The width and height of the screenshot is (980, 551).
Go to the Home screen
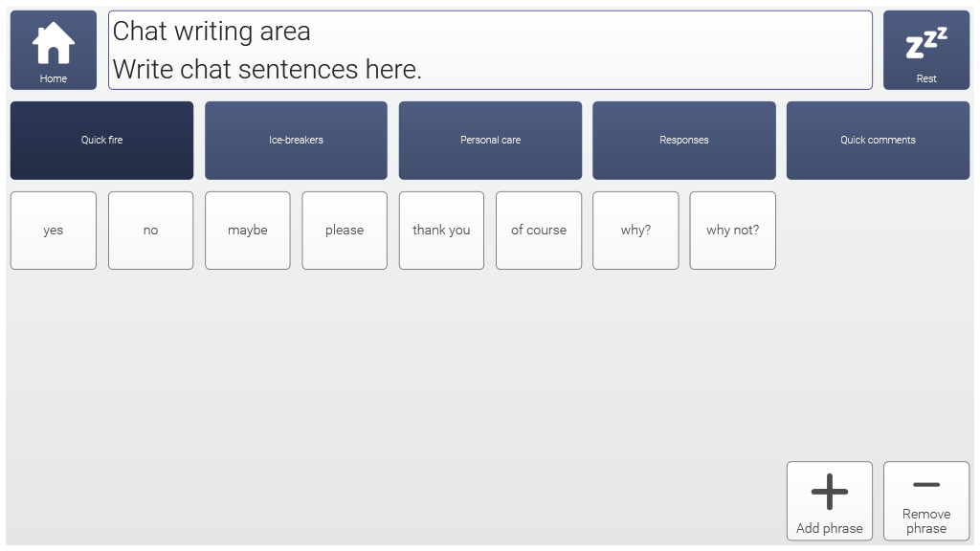point(54,50)
